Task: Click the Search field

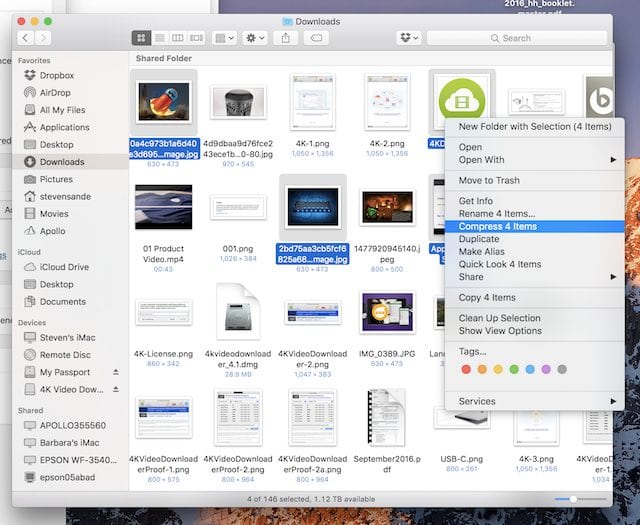Action: click(517, 38)
